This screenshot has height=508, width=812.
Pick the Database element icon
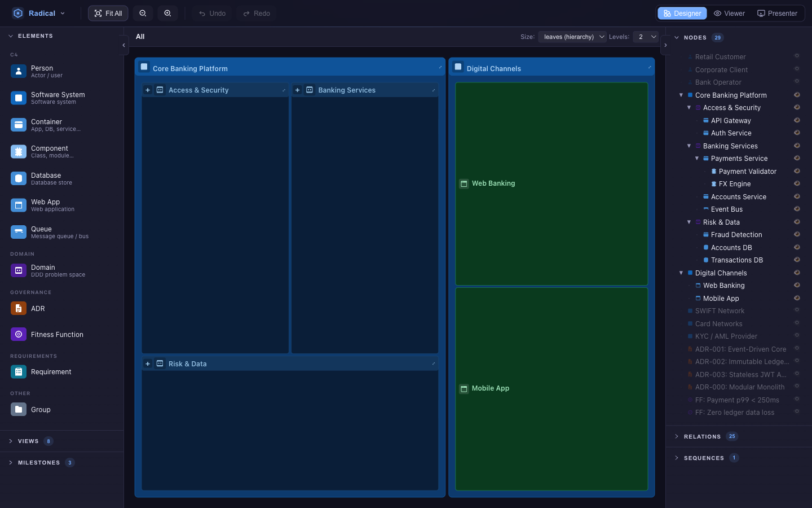point(19,178)
